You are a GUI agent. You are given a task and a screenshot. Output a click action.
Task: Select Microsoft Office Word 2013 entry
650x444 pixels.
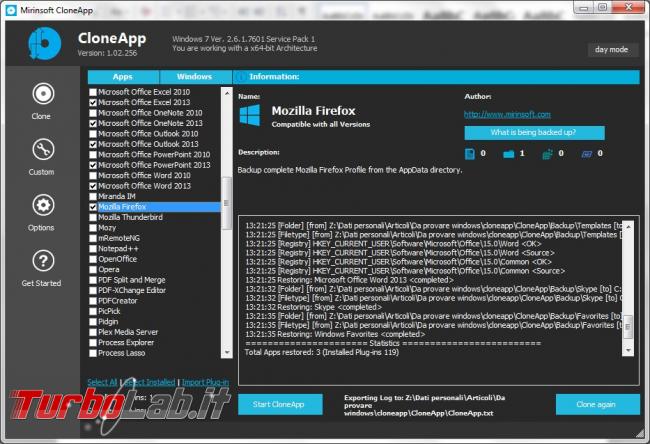click(x=144, y=186)
